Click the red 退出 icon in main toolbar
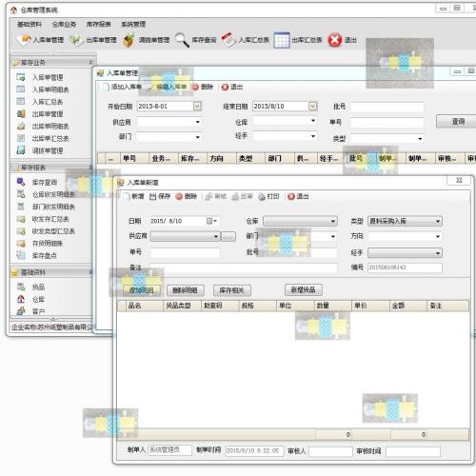The height and width of the screenshot is (476, 476). click(x=335, y=40)
